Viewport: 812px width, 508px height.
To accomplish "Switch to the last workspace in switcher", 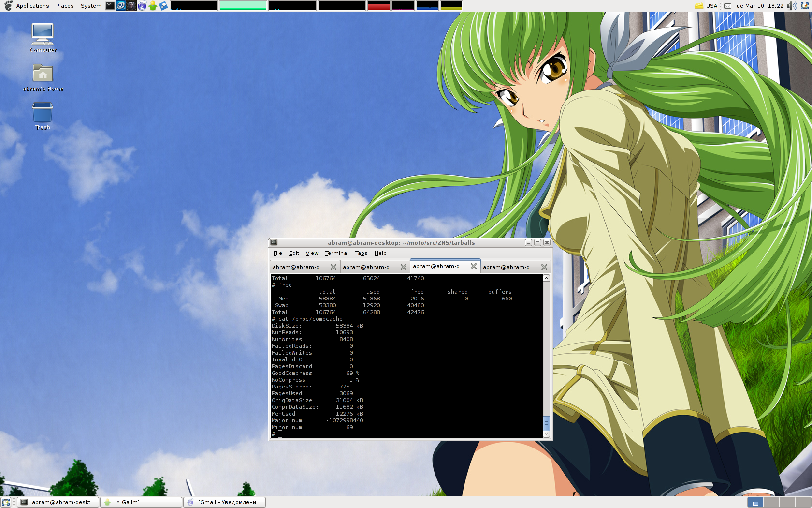I will coord(803,502).
